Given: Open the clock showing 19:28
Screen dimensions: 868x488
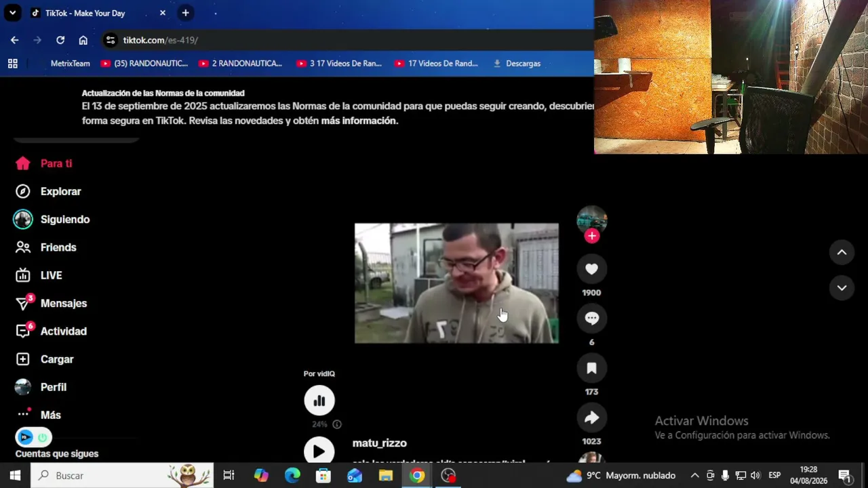Looking at the screenshot, I should pos(808,476).
